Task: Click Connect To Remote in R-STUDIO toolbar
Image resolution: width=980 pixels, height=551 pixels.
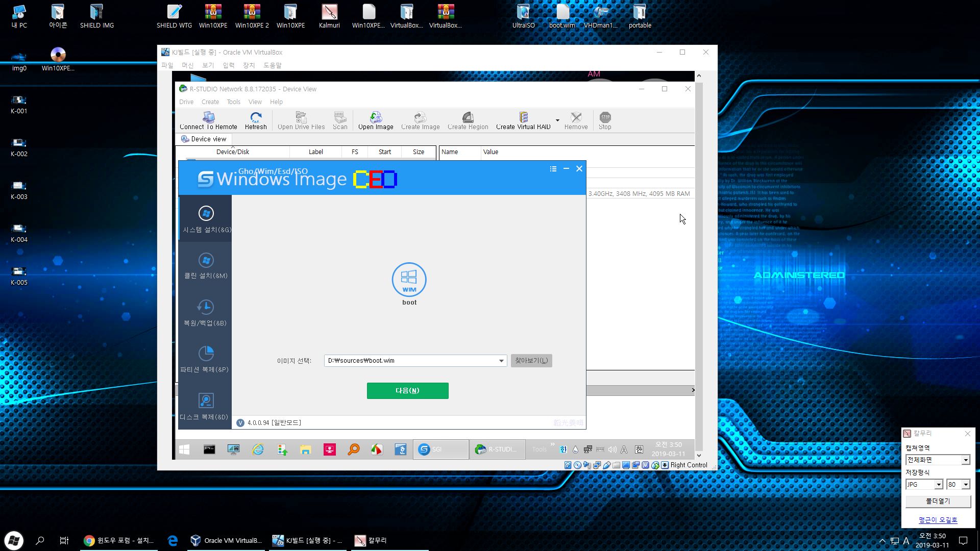Action: 208,121
